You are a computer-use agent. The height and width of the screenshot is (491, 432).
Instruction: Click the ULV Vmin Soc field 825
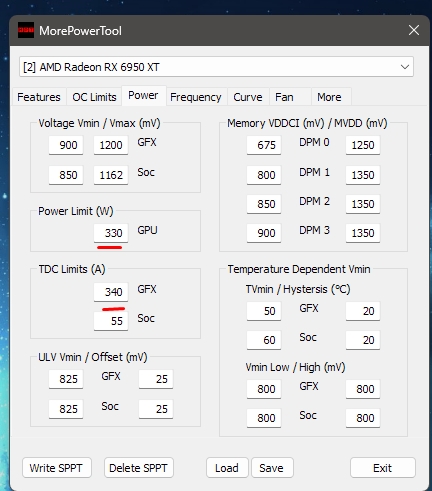point(66,409)
